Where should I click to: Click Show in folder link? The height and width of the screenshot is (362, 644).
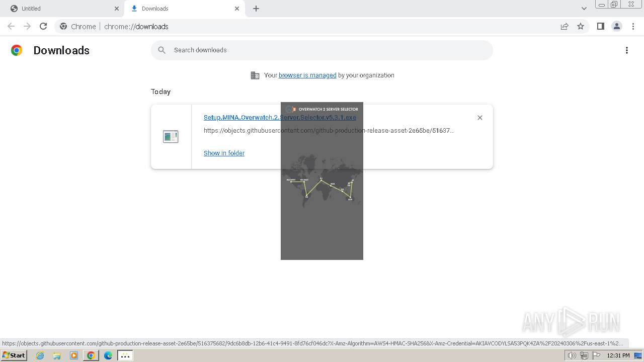224,153
